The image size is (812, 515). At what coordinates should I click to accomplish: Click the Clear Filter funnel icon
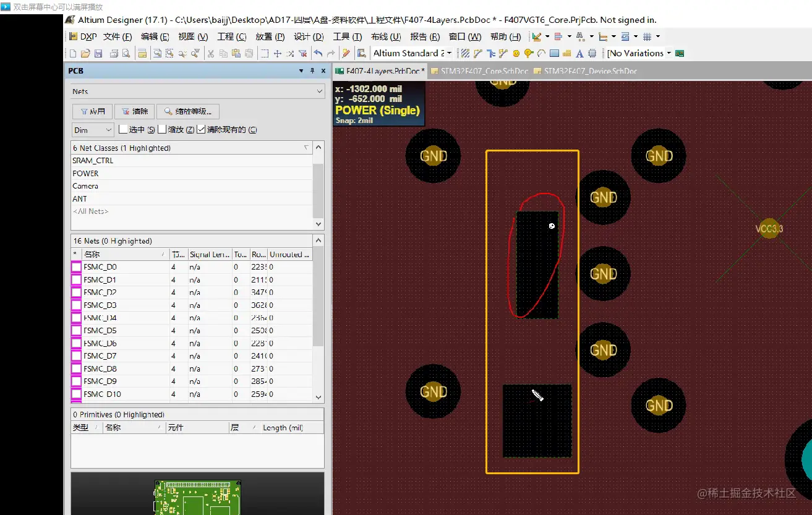[x=302, y=53]
